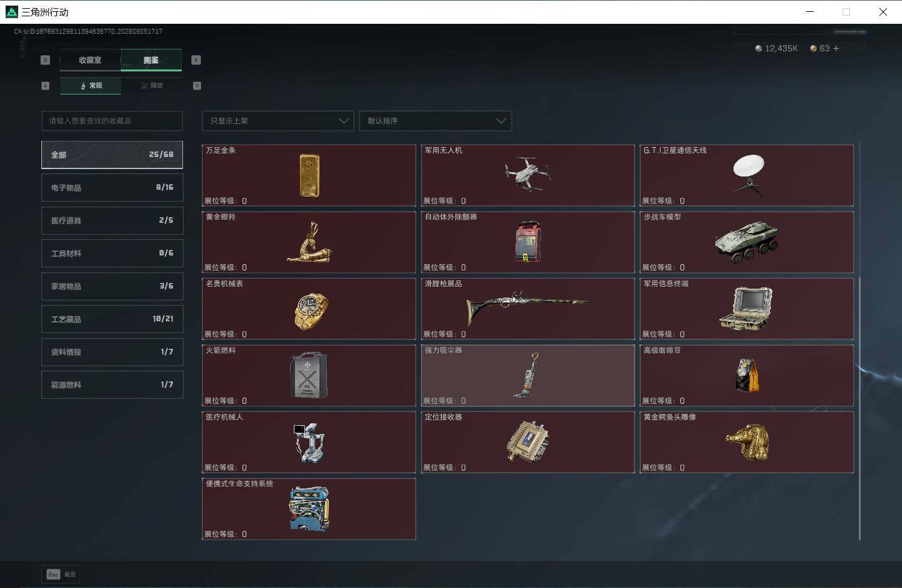Click the gold currency coin icon
This screenshot has width=902, height=588.
click(x=813, y=48)
